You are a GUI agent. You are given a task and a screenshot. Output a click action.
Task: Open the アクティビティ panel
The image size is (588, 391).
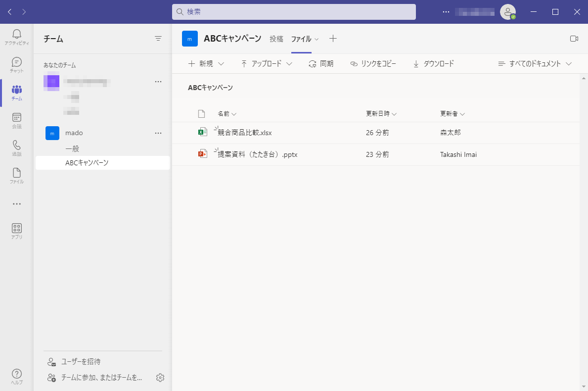pos(16,36)
